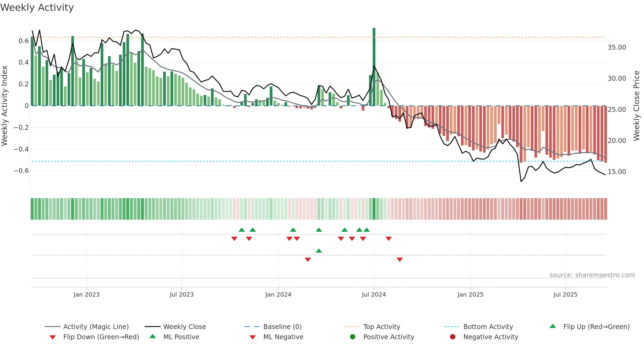Click the ML Positive green triangle legend icon
Screen dimensions: 644x362
[x=153, y=336]
